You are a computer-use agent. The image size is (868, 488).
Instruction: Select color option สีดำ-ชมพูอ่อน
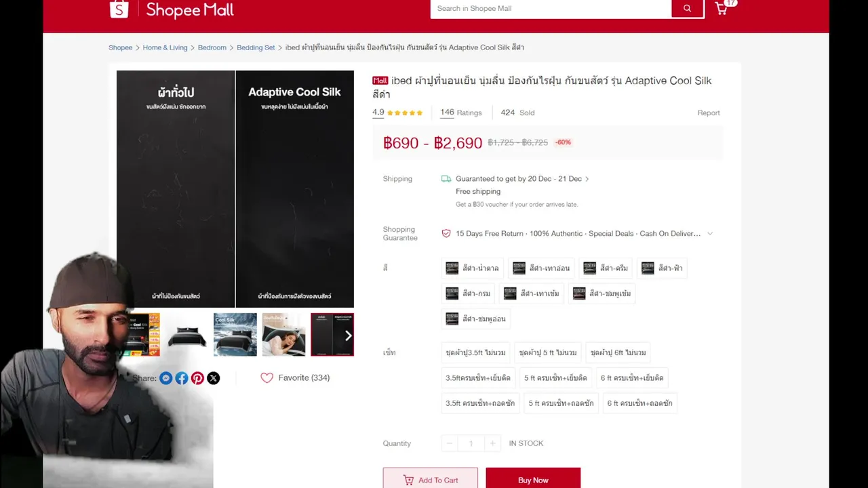point(475,319)
